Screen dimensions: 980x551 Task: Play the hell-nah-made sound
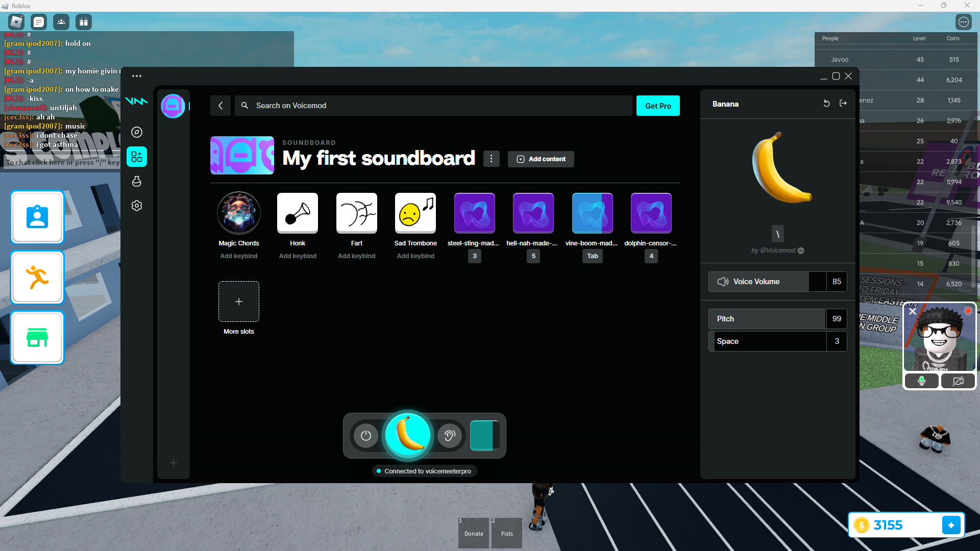coord(533,213)
